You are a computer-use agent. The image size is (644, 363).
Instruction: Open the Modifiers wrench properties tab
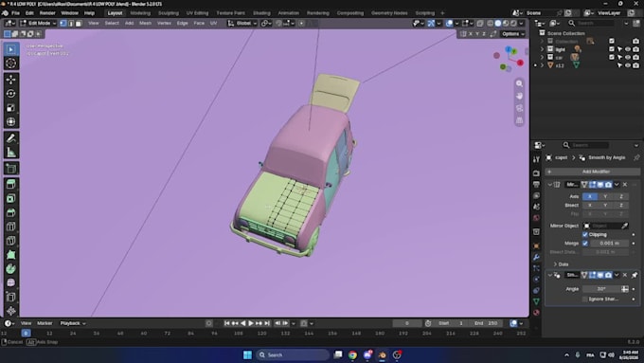pos(536,258)
